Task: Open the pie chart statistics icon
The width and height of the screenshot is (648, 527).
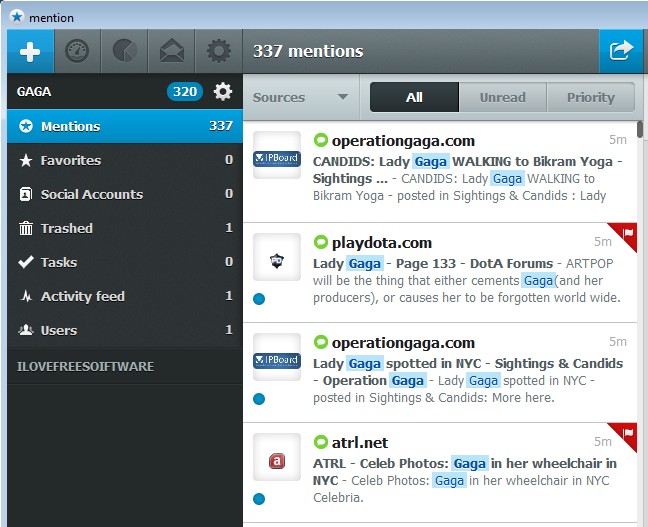Action: pos(124,52)
